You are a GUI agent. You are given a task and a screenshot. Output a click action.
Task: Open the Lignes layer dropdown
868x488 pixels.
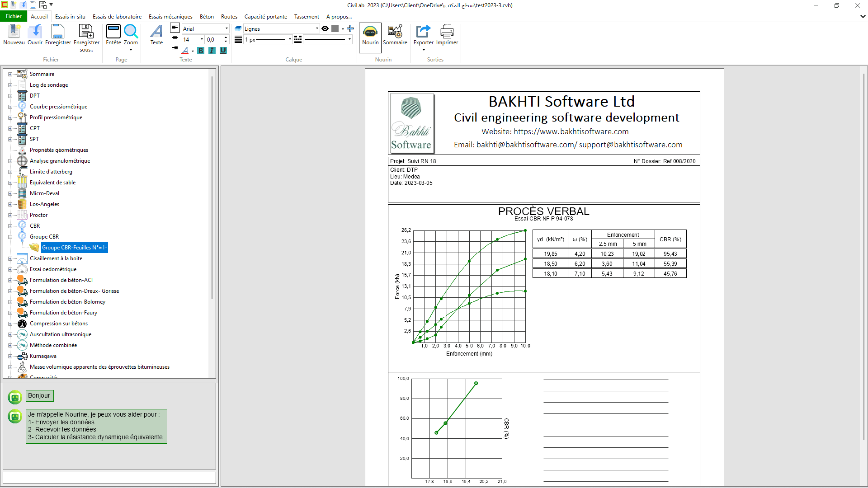point(317,28)
